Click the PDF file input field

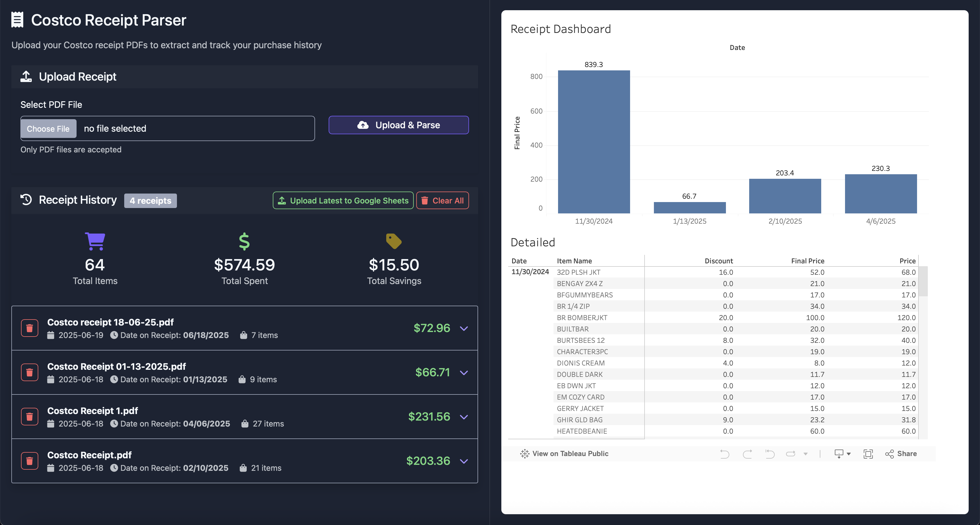click(167, 128)
